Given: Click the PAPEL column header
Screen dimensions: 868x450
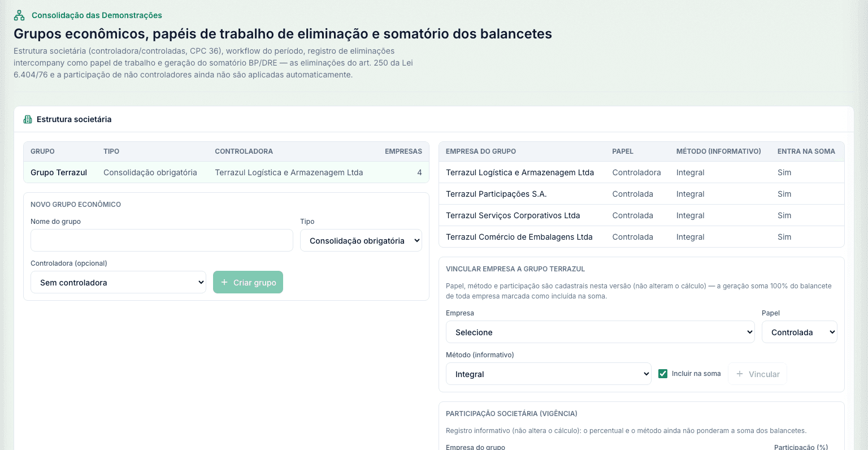Looking at the screenshot, I should point(623,152).
